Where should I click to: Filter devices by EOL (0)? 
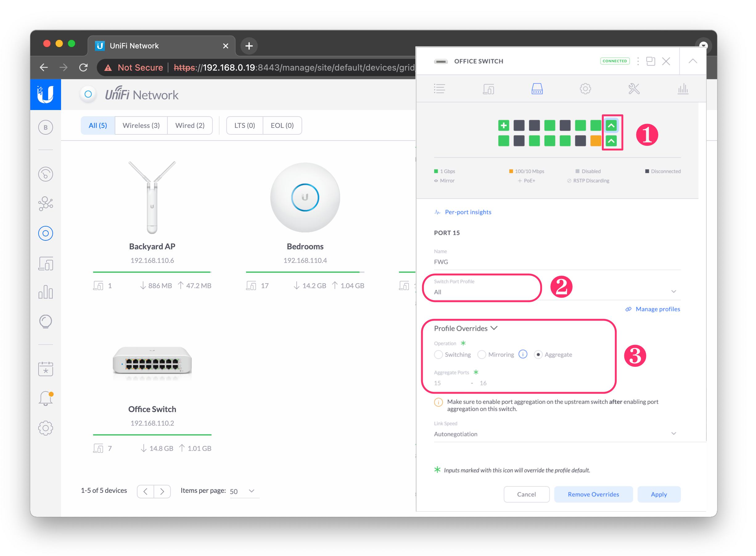[282, 125]
